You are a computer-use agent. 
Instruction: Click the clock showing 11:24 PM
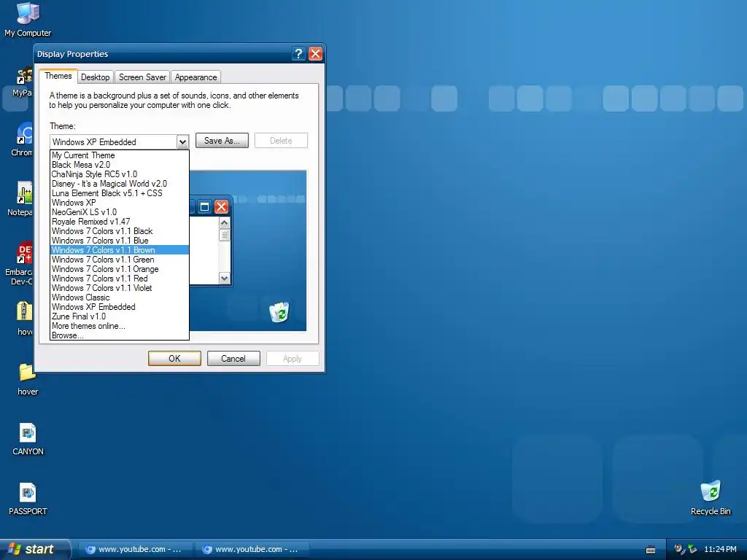[720, 550]
